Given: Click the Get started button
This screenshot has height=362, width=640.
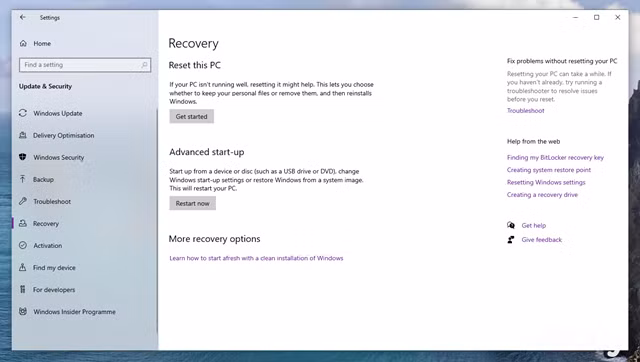Looking at the screenshot, I should [x=191, y=116].
